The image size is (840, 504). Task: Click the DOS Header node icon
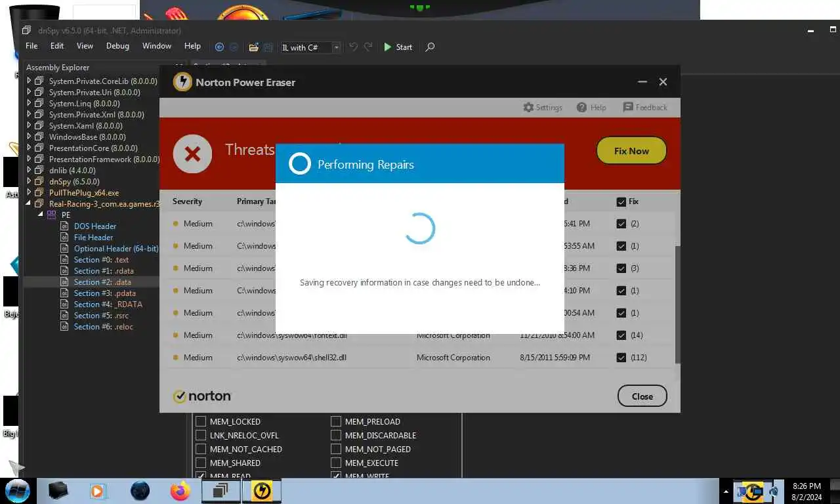[x=64, y=226]
